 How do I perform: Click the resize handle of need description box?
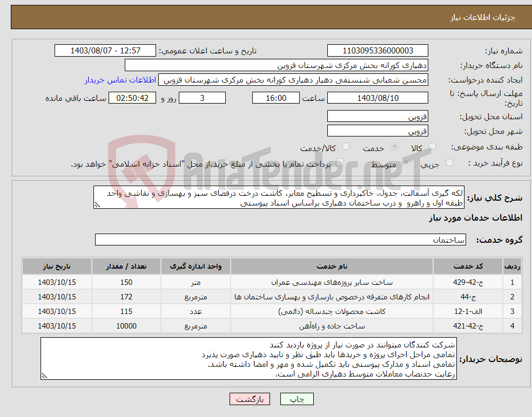click(97, 205)
